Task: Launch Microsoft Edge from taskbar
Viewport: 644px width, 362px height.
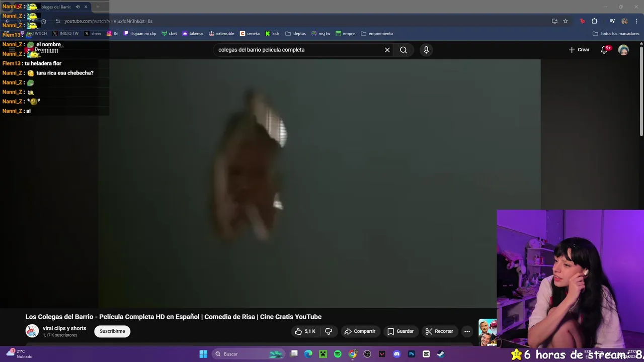Action: (x=308, y=354)
